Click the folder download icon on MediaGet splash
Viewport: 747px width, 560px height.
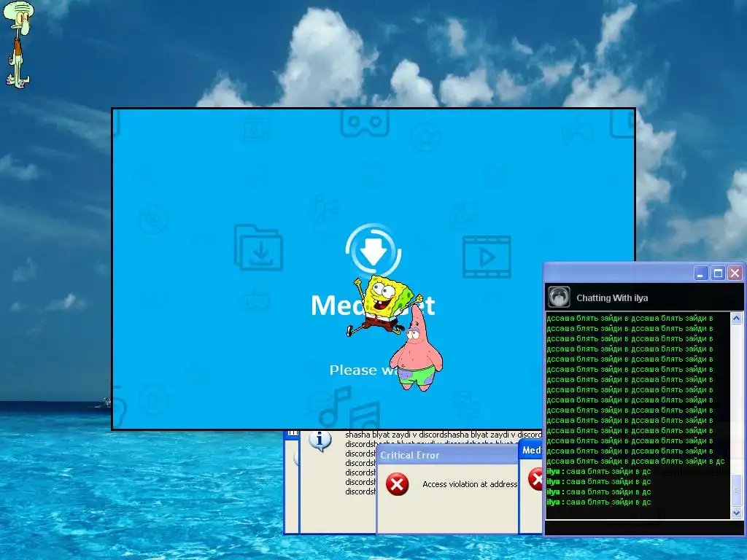tap(258, 248)
